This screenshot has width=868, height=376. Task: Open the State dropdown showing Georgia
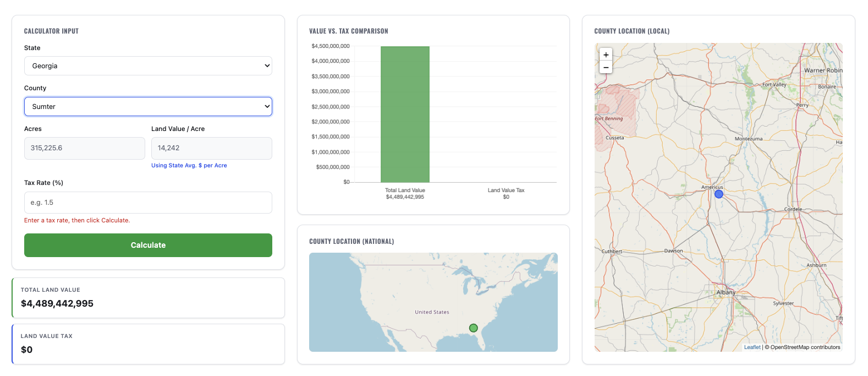click(148, 66)
